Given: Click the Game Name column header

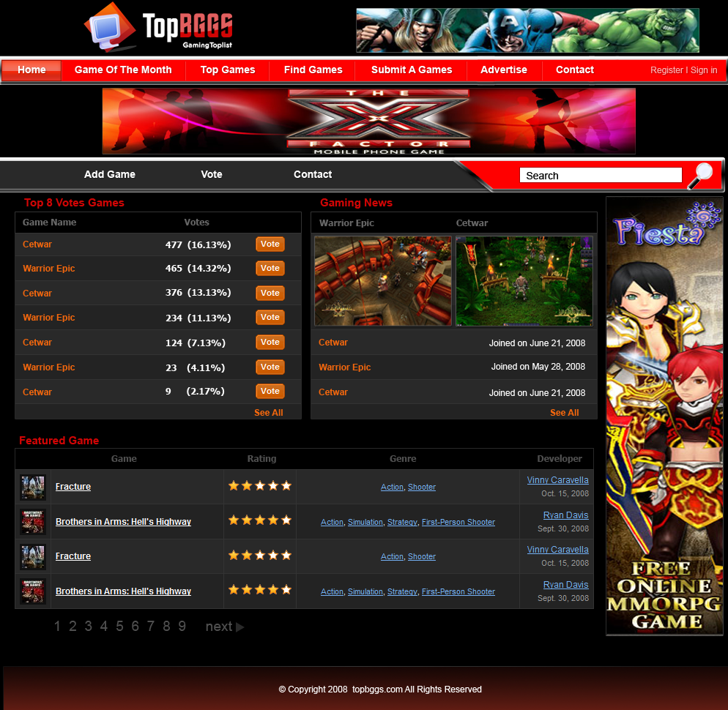Looking at the screenshot, I should coord(49,223).
